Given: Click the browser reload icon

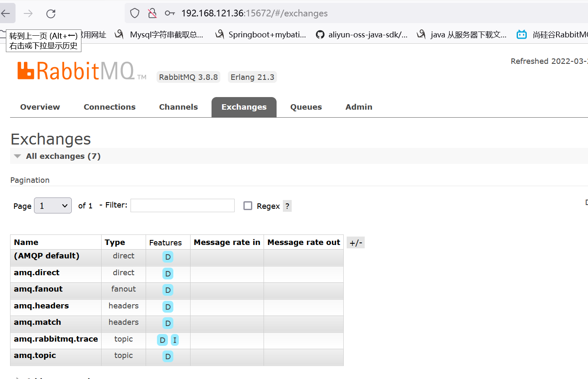Looking at the screenshot, I should 51,13.
